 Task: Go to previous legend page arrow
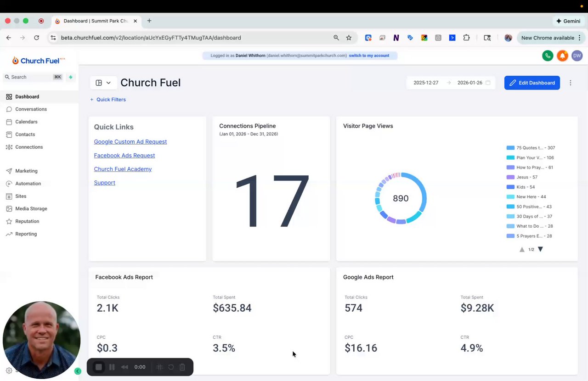(x=522, y=250)
